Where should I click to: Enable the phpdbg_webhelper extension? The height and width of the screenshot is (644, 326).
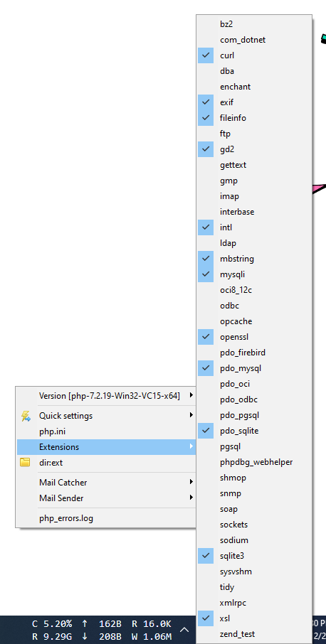tap(254, 462)
